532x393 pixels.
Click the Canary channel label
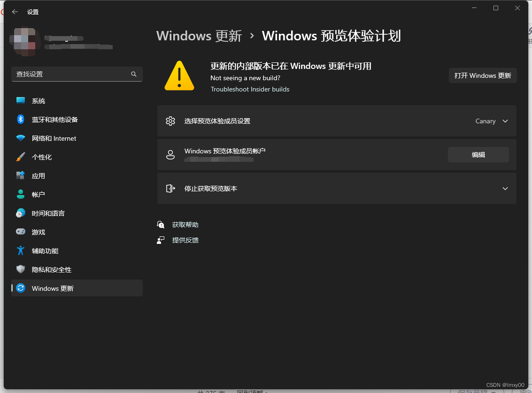click(485, 121)
